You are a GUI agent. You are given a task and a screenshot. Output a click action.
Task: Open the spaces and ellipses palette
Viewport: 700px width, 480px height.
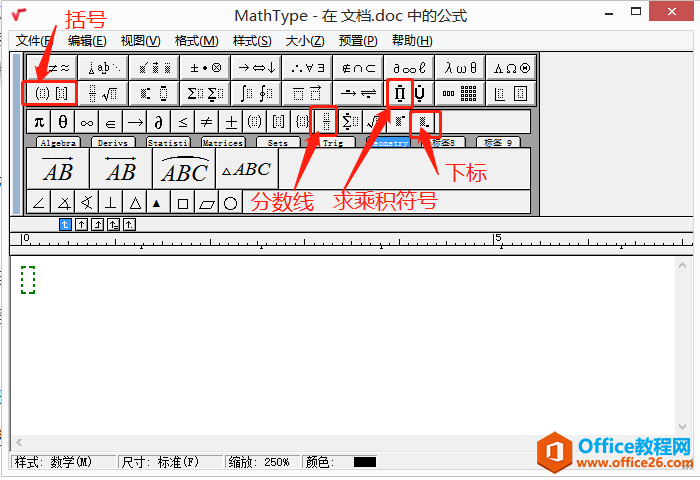click(103, 68)
